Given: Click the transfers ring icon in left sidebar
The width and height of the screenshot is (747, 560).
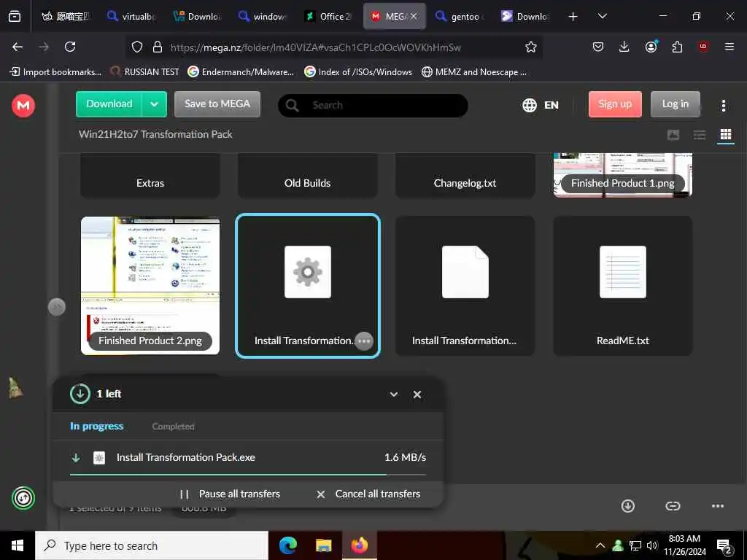Looking at the screenshot, I should pyautogui.click(x=23, y=498).
